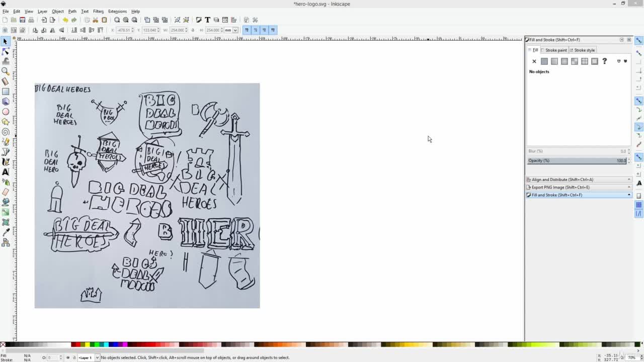Image resolution: width=644 pixels, height=362 pixels.
Task: Select the Ellipse circle tool
Action: coord(6,112)
